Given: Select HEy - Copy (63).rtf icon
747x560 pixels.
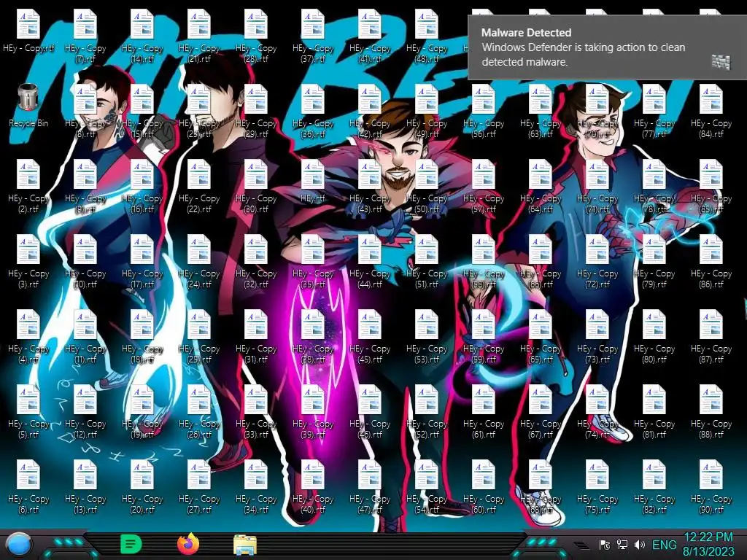Looking at the screenshot, I should (x=541, y=98).
